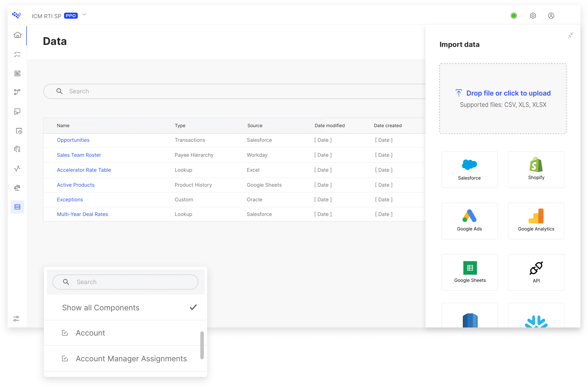Select the tasks checklist sidebar icon
This screenshot has height=387, width=588.
[17, 54]
